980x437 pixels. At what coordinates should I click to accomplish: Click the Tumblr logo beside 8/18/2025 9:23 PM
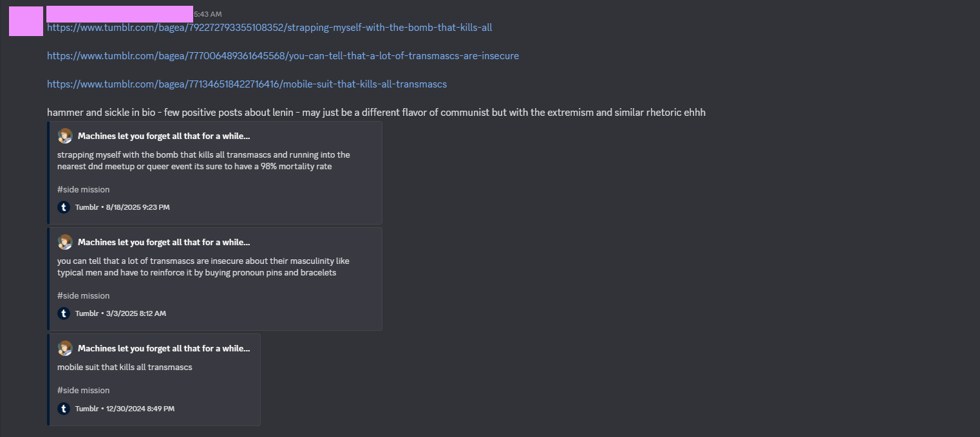[x=64, y=207]
